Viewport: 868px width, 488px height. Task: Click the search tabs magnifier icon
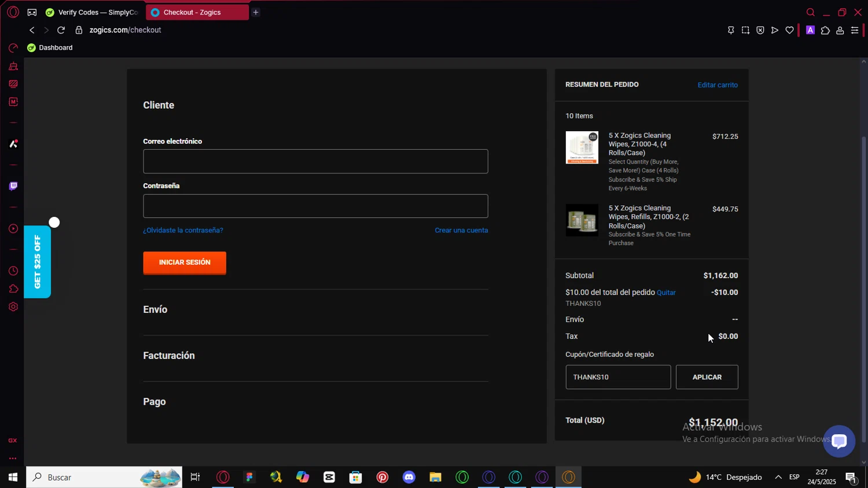click(x=810, y=12)
